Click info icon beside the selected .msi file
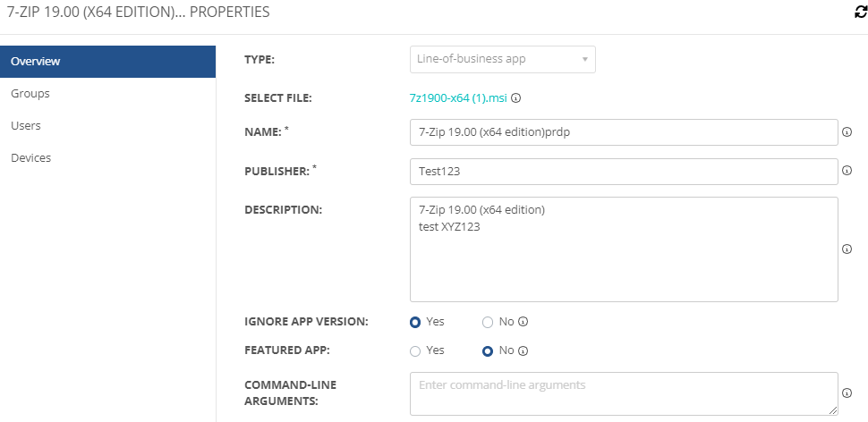Viewport: 868px width, 422px height. [x=516, y=99]
